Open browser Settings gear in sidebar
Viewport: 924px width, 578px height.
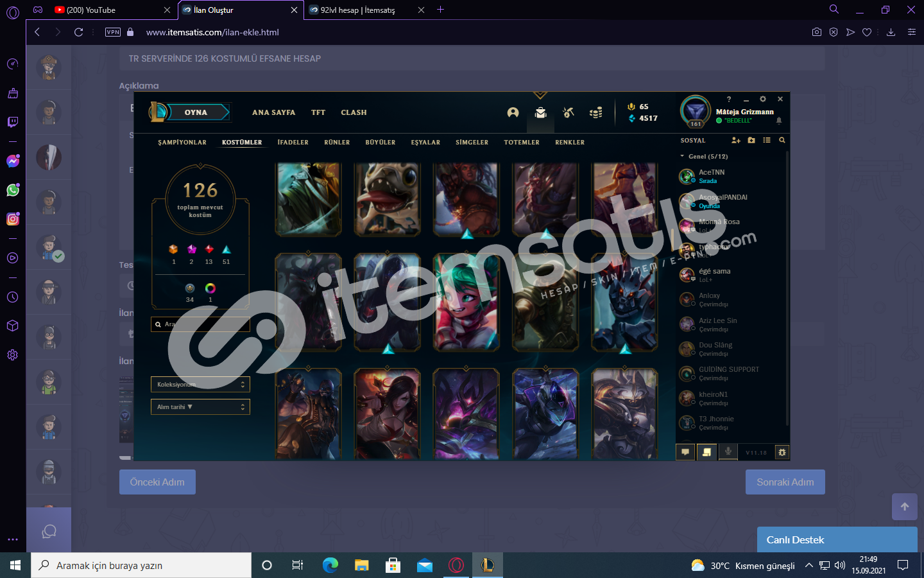[x=13, y=355]
